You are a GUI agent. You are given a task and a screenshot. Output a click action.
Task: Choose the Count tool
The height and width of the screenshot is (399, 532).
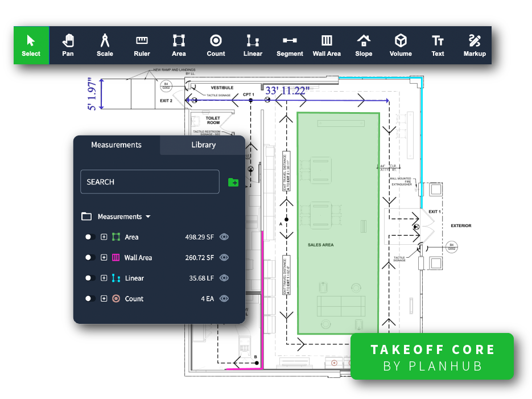(x=216, y=45)
